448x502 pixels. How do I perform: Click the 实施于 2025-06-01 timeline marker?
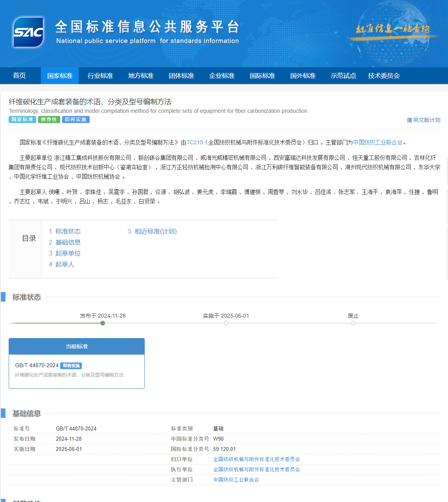click(x=226, y=323)
